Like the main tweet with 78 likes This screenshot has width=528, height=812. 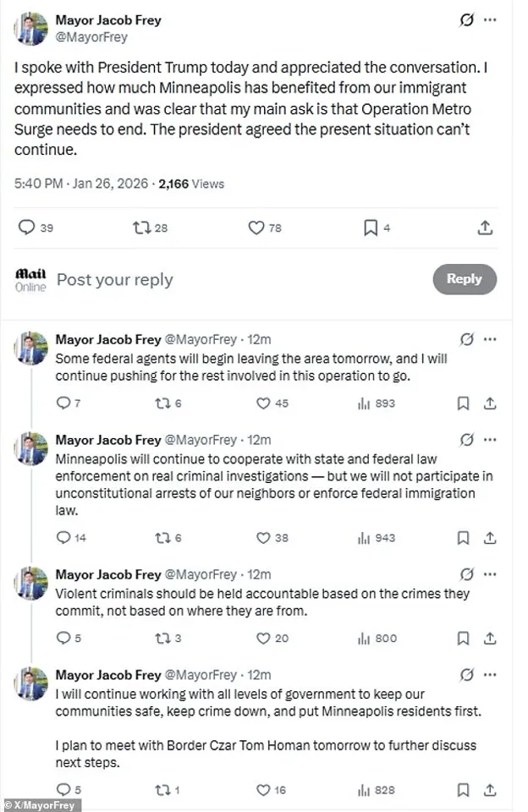tap(257, 228)
